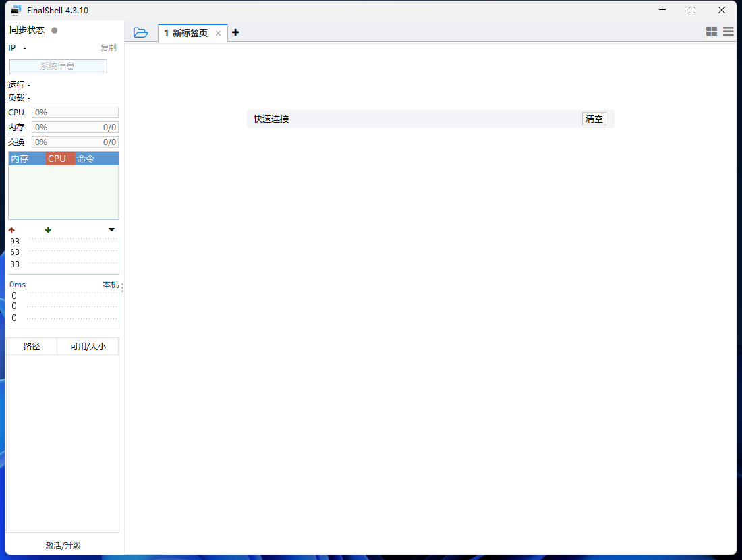
Task: Click the side panel splitter handle dots
Action: (122, 287)
